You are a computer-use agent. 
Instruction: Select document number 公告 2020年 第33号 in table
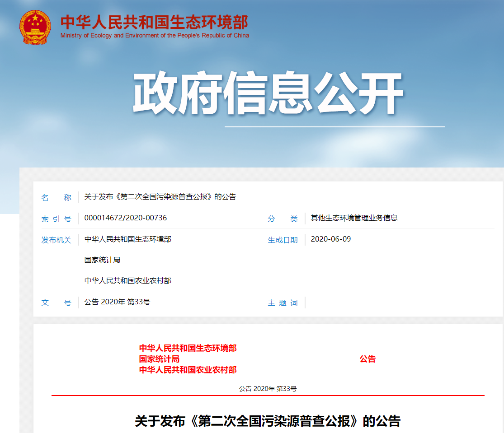pyautogui.click(x=117, y=302)
